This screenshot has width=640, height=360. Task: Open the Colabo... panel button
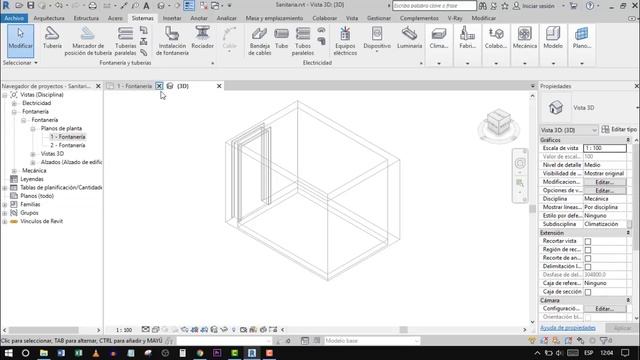[x=496, y=45]
